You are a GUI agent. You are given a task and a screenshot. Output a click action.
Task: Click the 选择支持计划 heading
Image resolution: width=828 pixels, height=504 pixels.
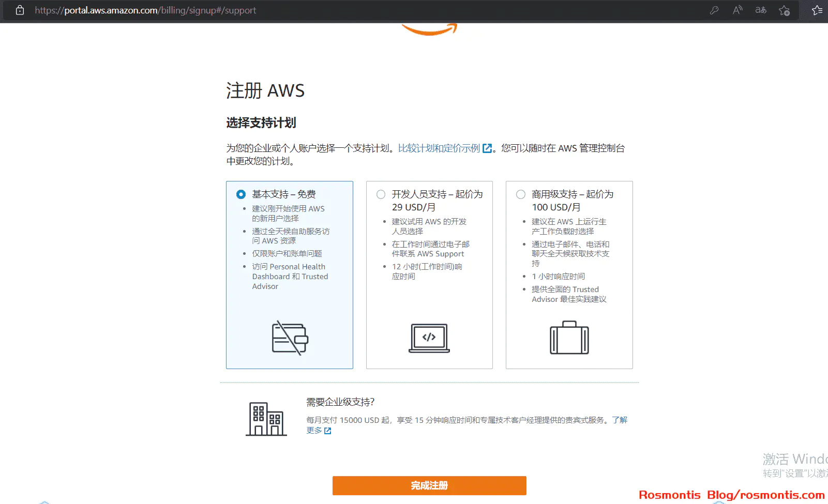261,123
